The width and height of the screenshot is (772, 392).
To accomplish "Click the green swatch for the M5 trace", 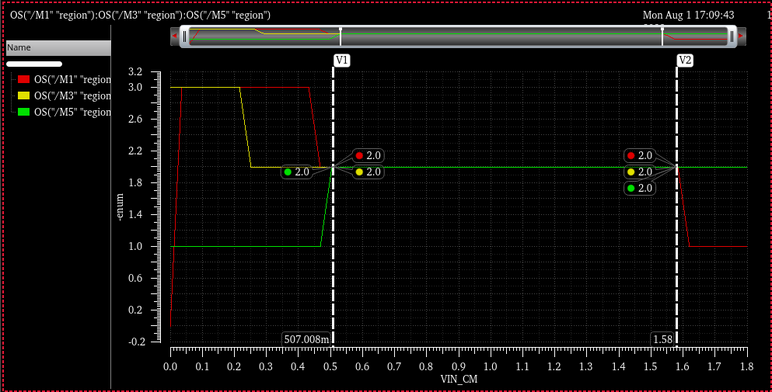I will point(24,112).
